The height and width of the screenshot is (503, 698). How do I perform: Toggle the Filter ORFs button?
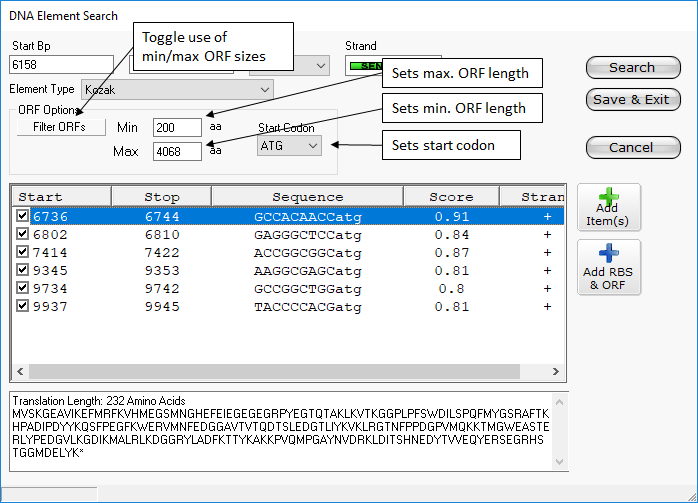[x=59, y=127]
